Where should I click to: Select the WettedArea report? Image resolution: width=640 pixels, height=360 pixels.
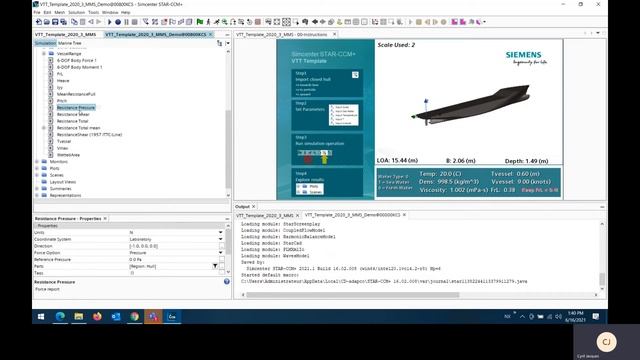pos(68,155)
